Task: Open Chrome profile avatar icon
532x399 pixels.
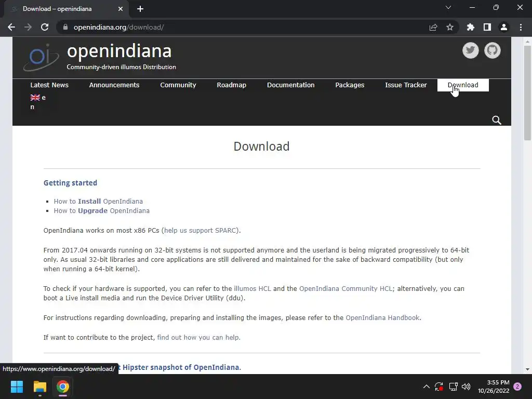Action: (504, 27)
